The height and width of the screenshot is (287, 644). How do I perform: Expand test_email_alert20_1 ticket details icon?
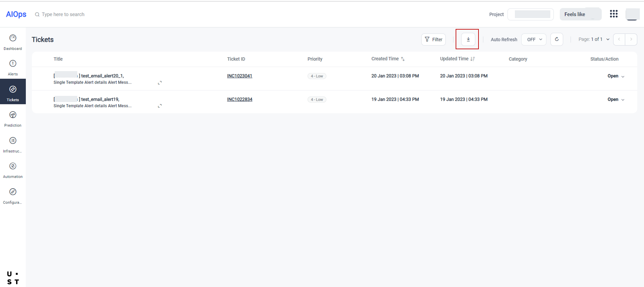(x=160, y=83)
